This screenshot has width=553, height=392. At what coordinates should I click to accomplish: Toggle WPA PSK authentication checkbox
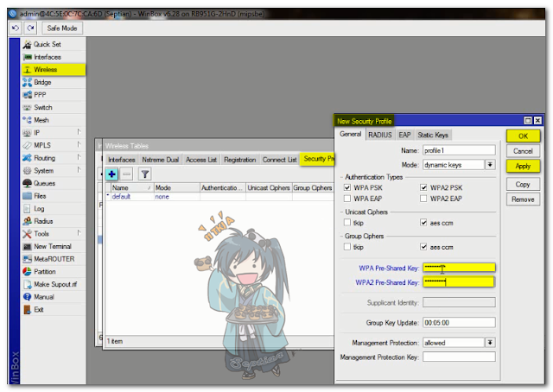tap(347, 187)
